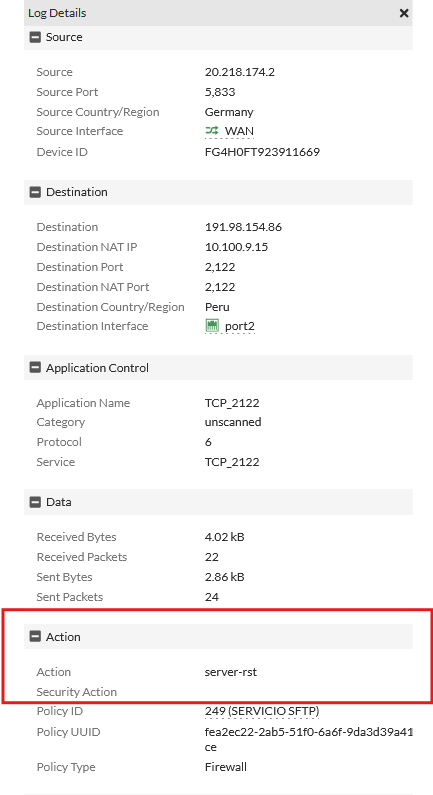Click the port2 interface icon
433x795 pixels.
point(212,326)
